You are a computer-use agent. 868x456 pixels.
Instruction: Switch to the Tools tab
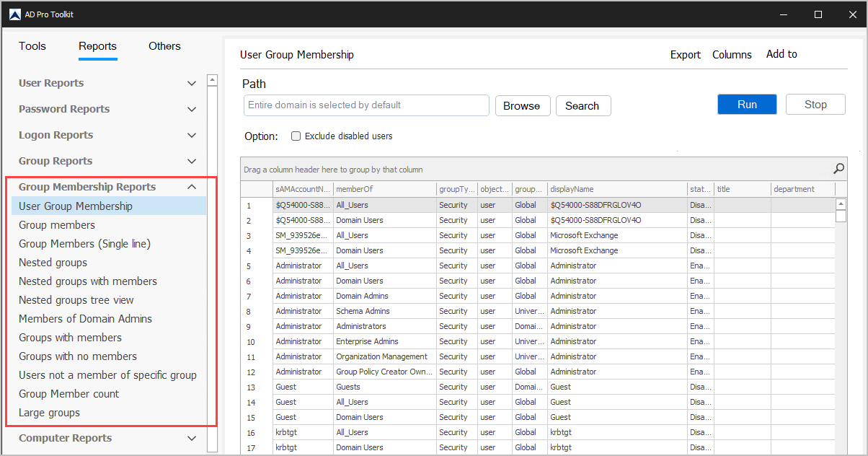point(32,46)
